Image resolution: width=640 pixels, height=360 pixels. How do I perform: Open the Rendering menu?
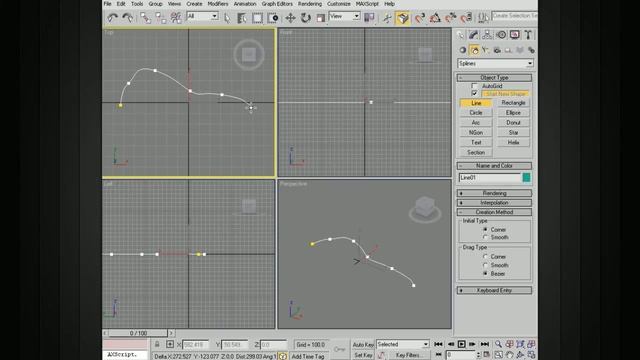click(310, 4)
